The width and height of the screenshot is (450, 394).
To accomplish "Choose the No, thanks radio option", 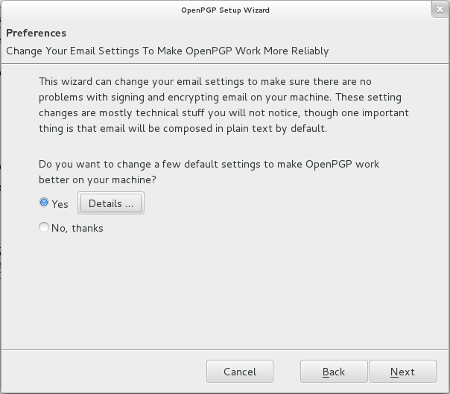I will point(44,227).
